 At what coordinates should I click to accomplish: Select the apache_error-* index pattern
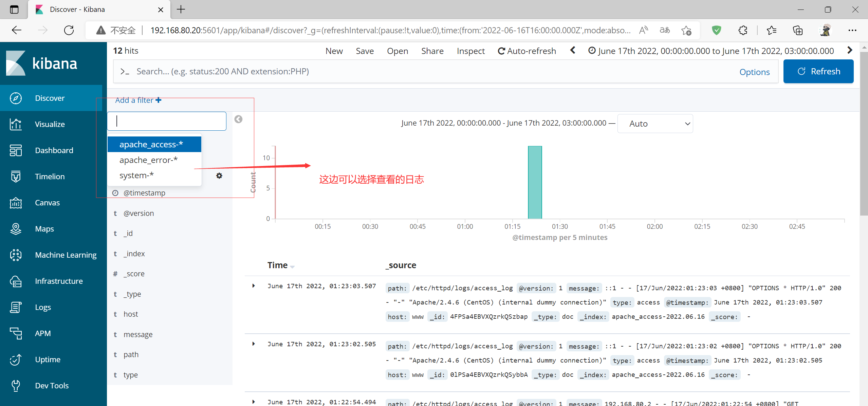[154, 160]
